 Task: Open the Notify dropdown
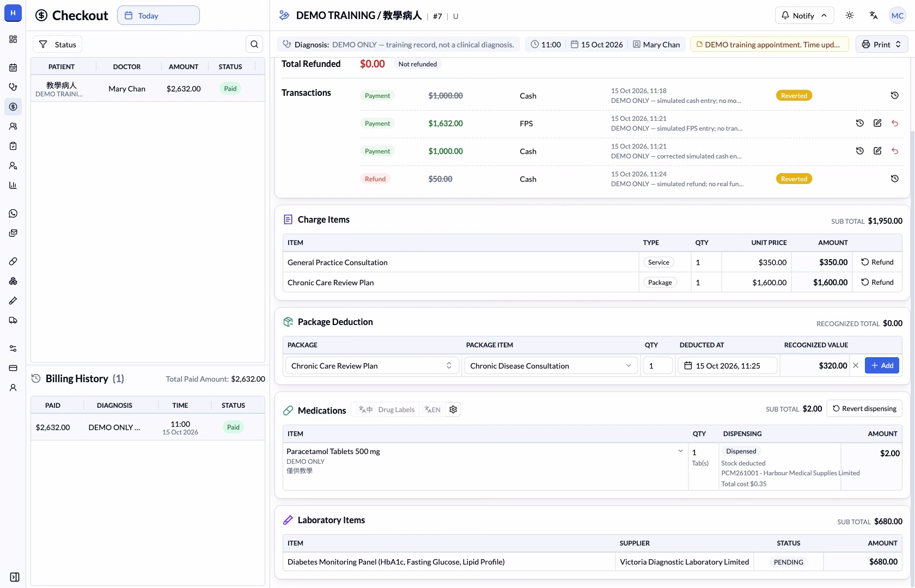(x=804, y=15)
